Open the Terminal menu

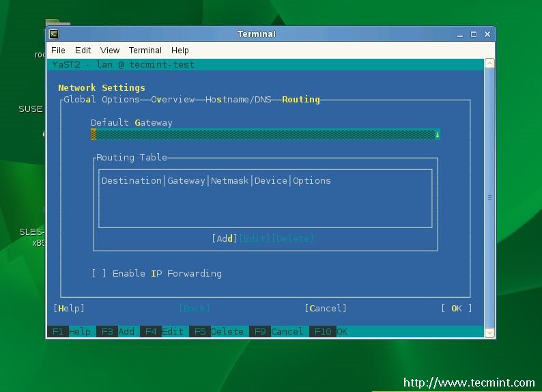click(x=145, y=51)
